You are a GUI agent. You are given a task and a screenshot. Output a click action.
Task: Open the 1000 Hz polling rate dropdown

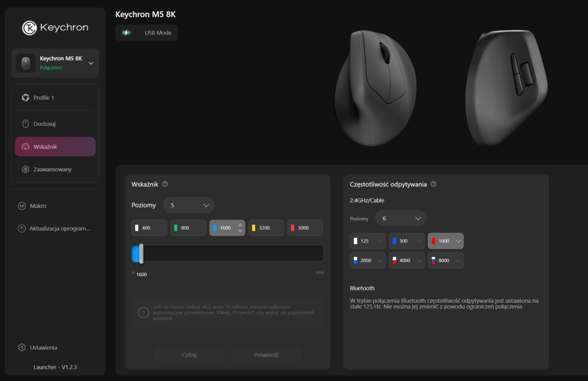[458, 241]
